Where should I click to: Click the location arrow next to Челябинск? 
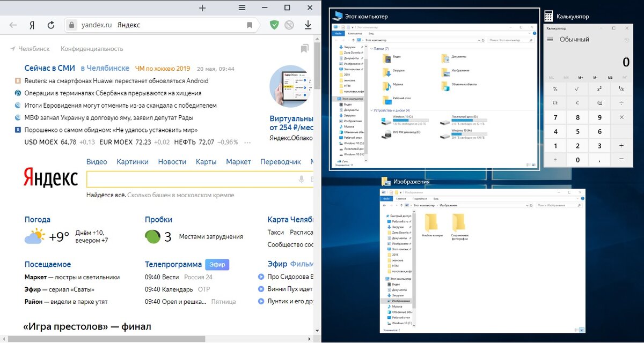tap(13, 49)
